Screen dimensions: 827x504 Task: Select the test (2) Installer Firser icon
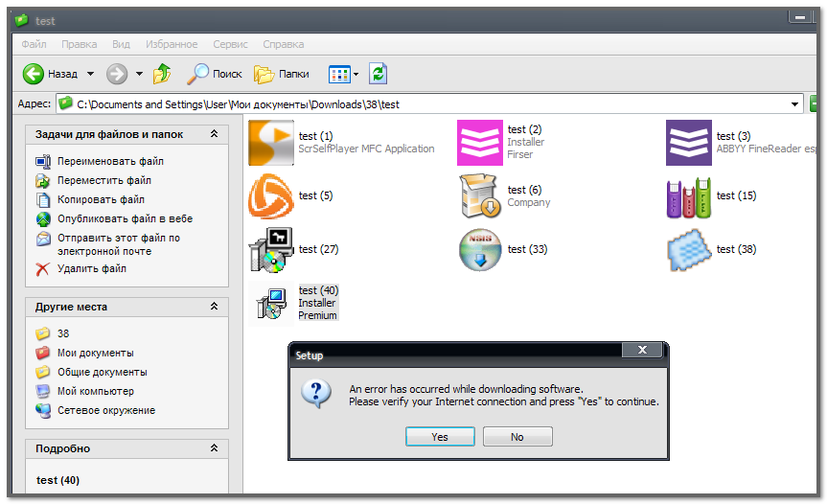click(480, 143)
